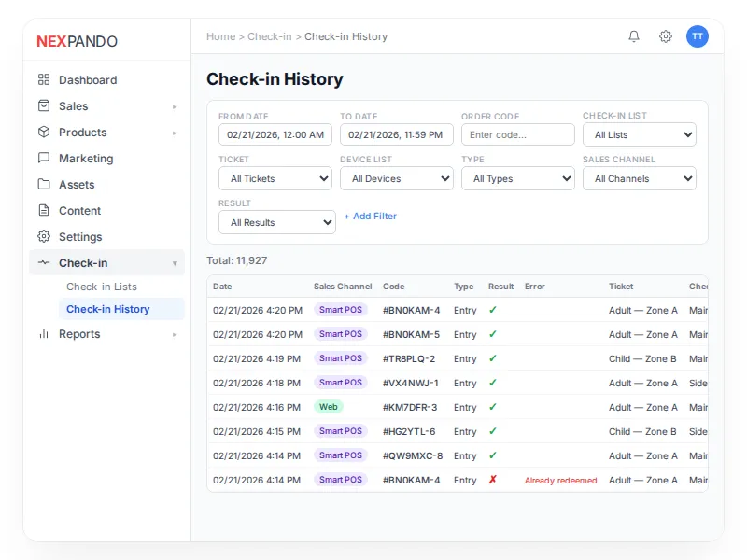Click the Add Filter link
The height and width of the screenshot is (560, 747).
370,217
